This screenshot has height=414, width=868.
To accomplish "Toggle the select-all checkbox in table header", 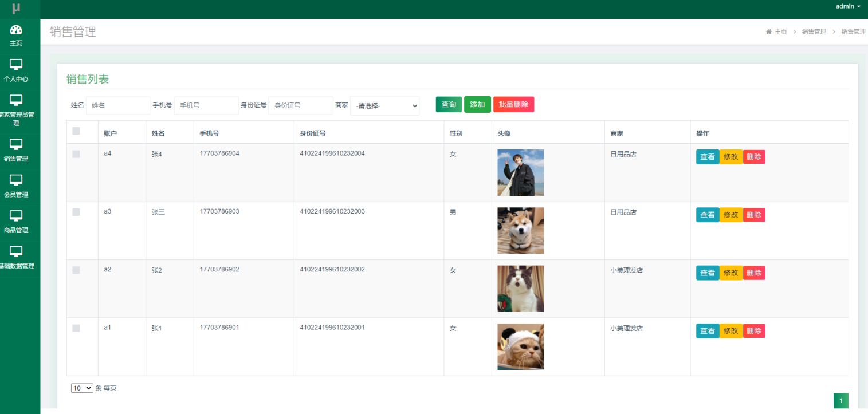I will (x=76, y=131).
